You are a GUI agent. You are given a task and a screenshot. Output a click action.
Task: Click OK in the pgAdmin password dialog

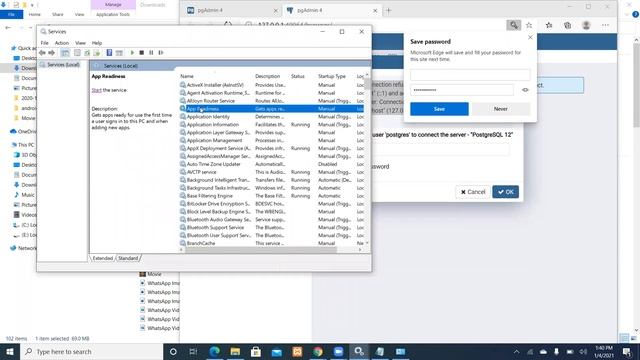505,192
